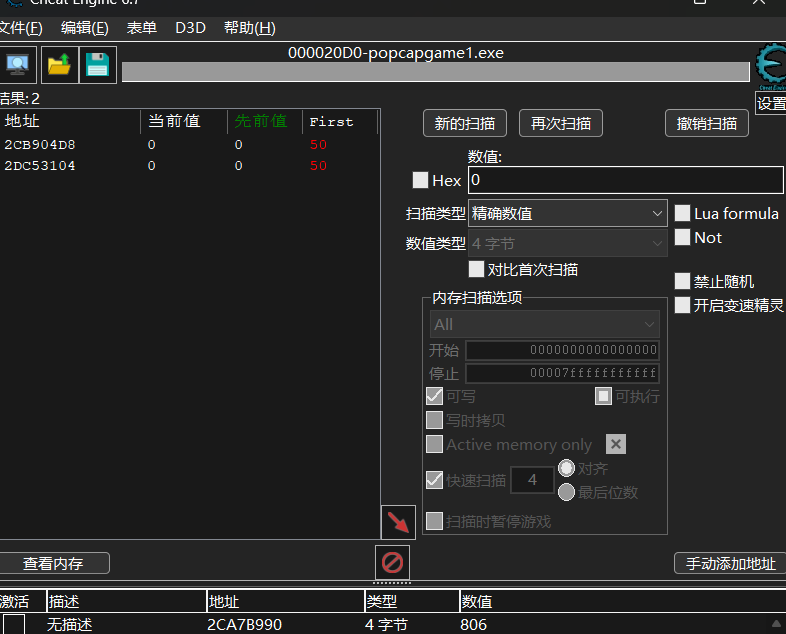
Task: Click the First column header
Action: tap(340, 122)
